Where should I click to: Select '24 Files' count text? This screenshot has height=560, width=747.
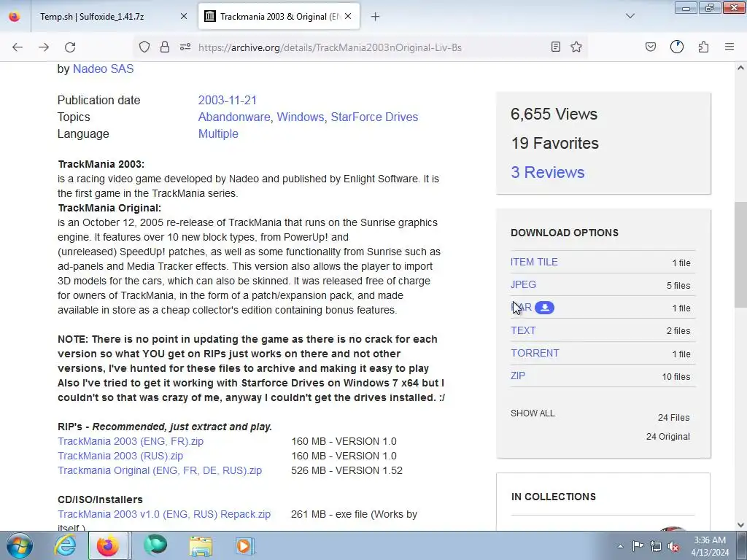click(x=673, y=418)
